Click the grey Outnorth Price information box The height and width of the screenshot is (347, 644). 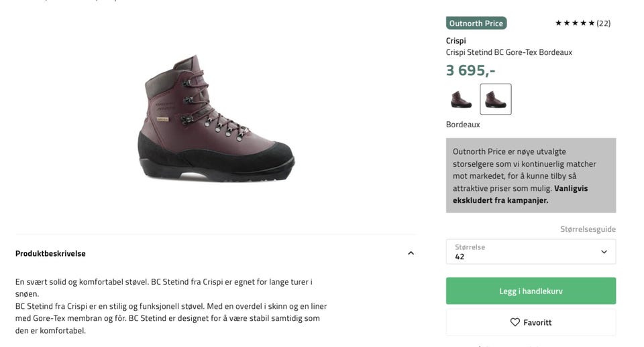coord(531,175)
